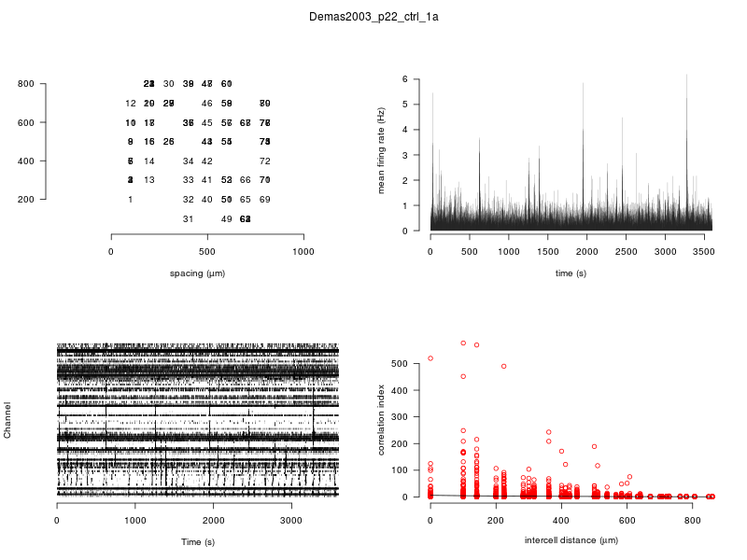
Task: Click the plot title Demas2003_p22_ctrl_1a
Action: click(x=373, y=17)
